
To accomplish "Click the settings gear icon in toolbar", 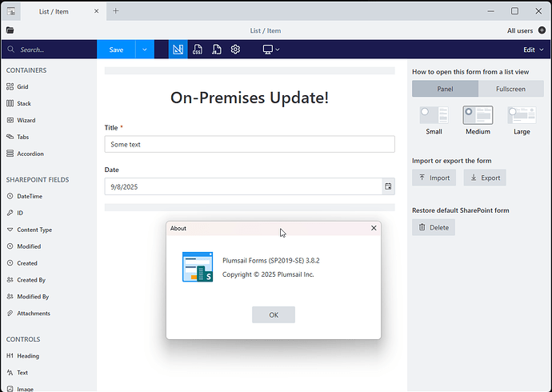I will (x=236, y=50).
